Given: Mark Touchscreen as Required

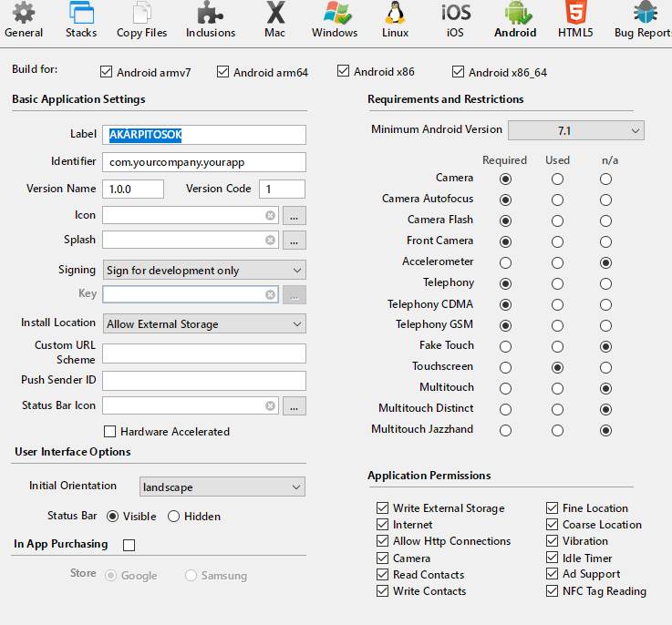Looking at the screenshot, I should click(505, 367).
